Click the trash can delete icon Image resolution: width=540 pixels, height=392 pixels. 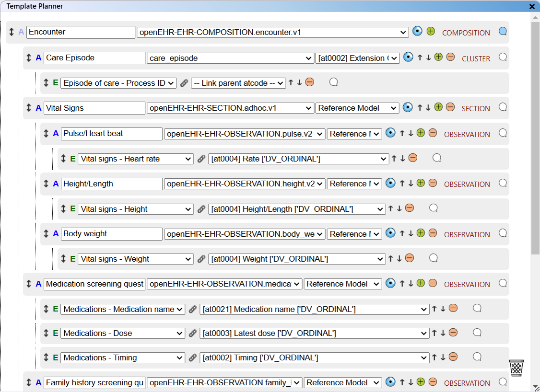(x=516, y=368)
